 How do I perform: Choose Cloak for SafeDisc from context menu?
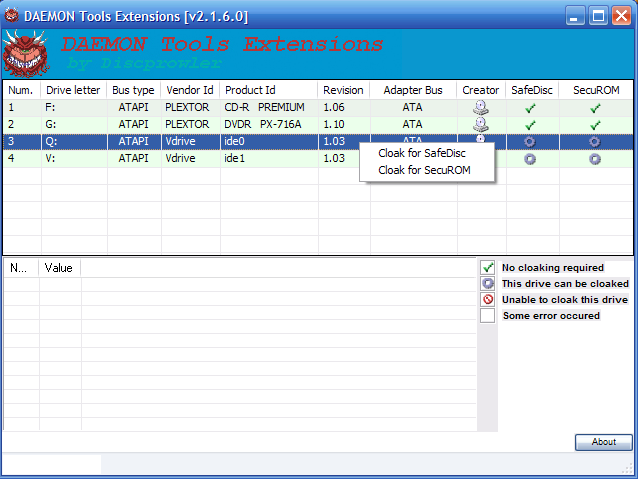(427, 153)
